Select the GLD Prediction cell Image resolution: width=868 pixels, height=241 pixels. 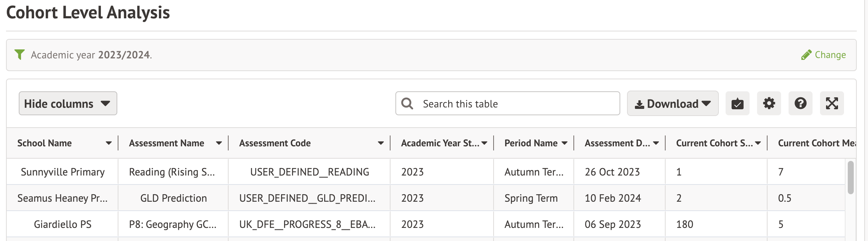174,198
